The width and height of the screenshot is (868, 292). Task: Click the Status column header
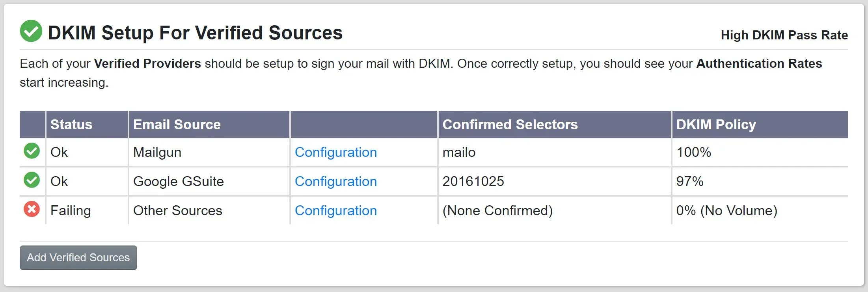pos(71,125)
